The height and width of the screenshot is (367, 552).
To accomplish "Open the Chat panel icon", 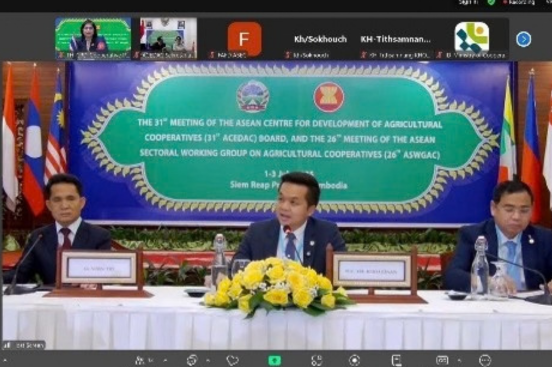I will tap(192, 360).
